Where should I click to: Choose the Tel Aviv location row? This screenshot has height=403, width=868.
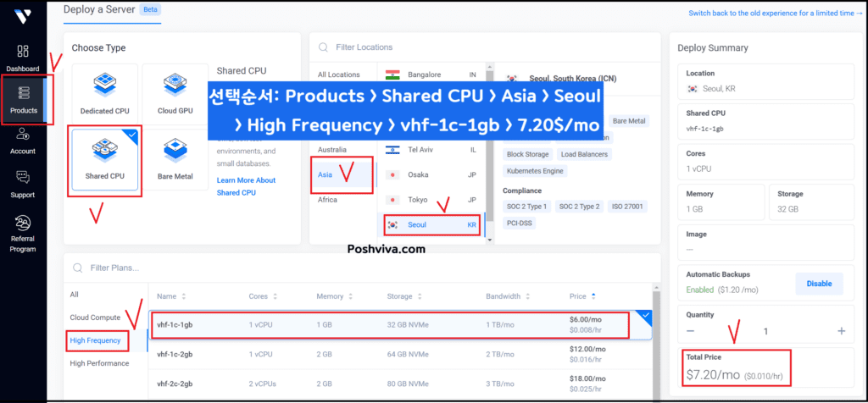[431, 150]
